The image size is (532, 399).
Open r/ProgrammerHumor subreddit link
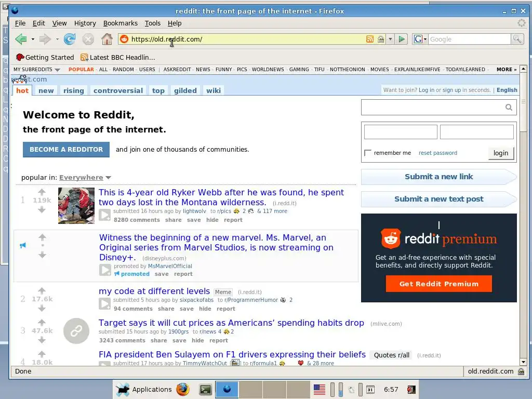(251, 300)
